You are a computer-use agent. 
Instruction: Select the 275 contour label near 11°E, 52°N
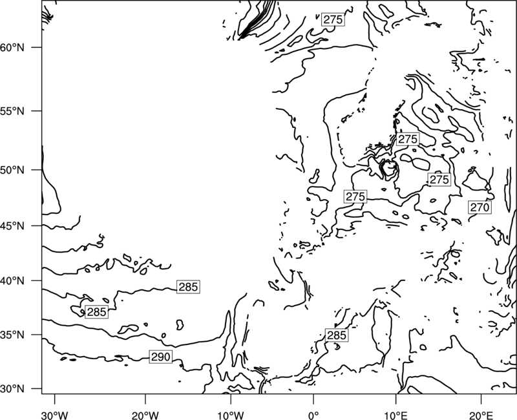tap(408, 139)
